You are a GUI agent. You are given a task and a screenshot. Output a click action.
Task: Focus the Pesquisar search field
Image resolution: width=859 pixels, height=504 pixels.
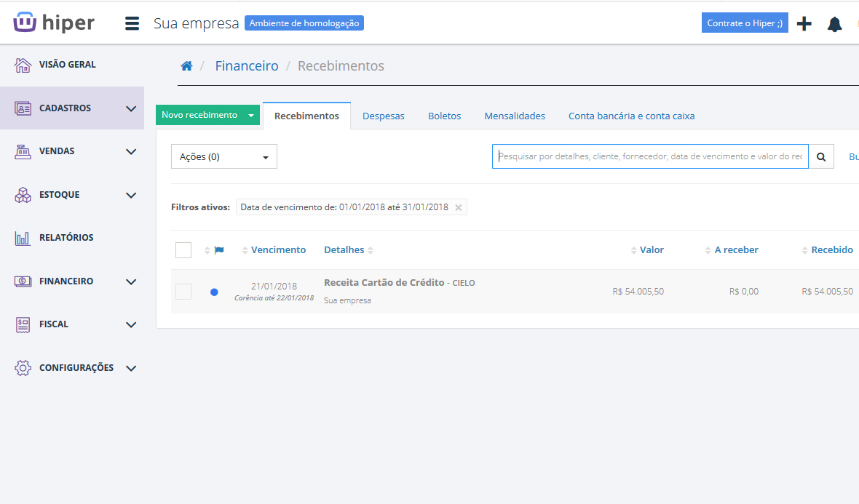coord(650,156)
